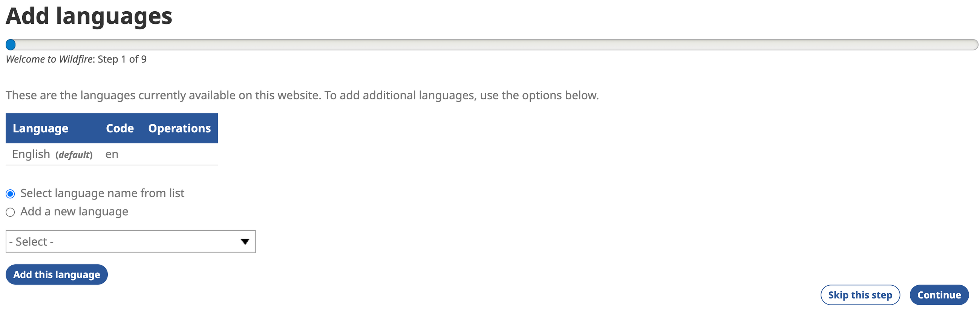The height and width of the screenshot is (309, 980).
Task: Click the '(default)' label beside English
Action: point(74,155)
